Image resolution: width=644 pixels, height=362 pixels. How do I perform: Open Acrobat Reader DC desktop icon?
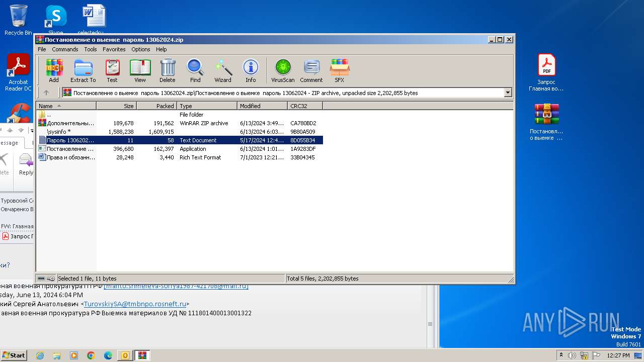(18, 72)
